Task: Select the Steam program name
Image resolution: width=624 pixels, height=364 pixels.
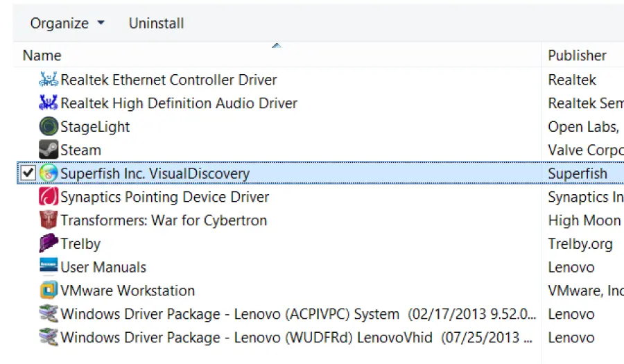Action: point(81,150)
